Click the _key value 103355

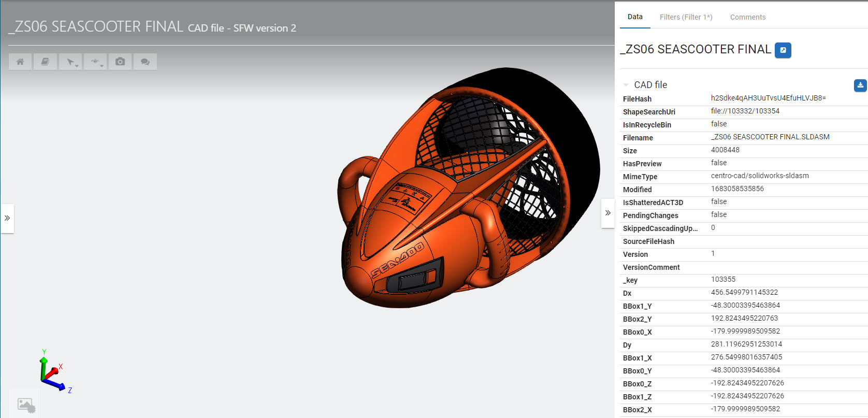pos(723,279)
